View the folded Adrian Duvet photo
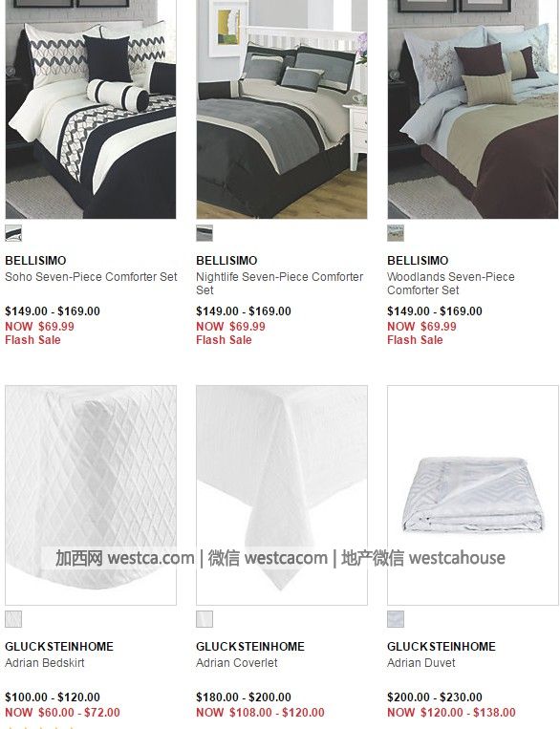The image size is (560, 729). pos(473,495)
